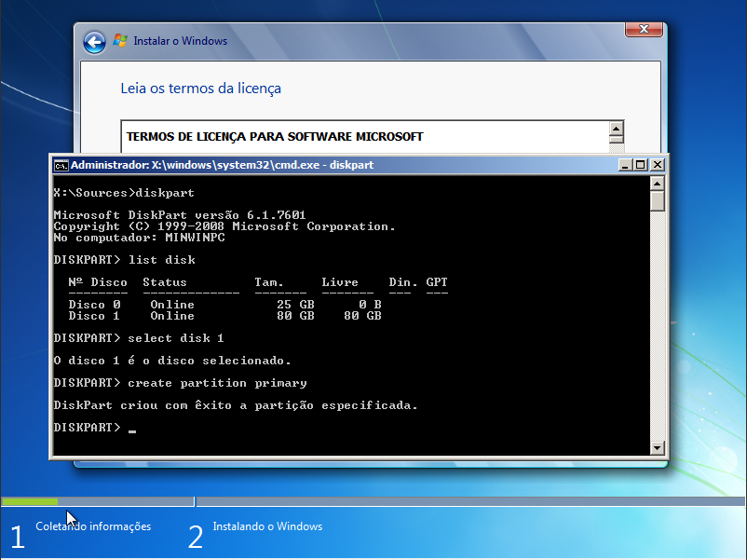The image size is (747, 560).
Task: Click the 'Instalar o Windows' title text
Action: click(x=181, y=41)
